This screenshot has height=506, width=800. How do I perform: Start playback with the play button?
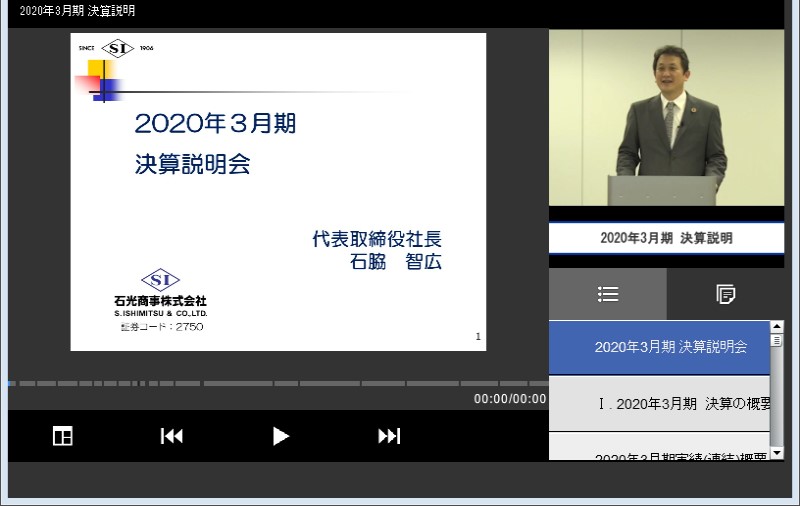click(280, 436)
